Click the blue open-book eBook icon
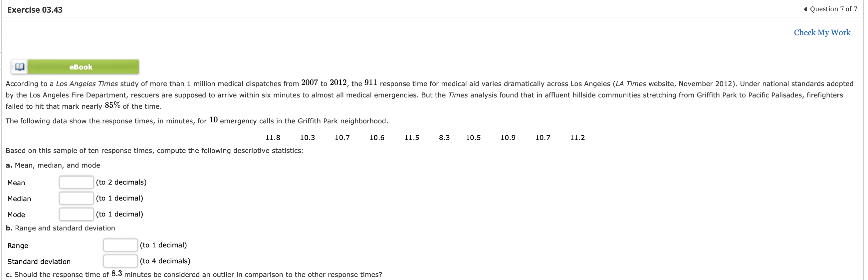Image resolution: width=868 pixels, height=280 pixels. [x=19, y=67]
